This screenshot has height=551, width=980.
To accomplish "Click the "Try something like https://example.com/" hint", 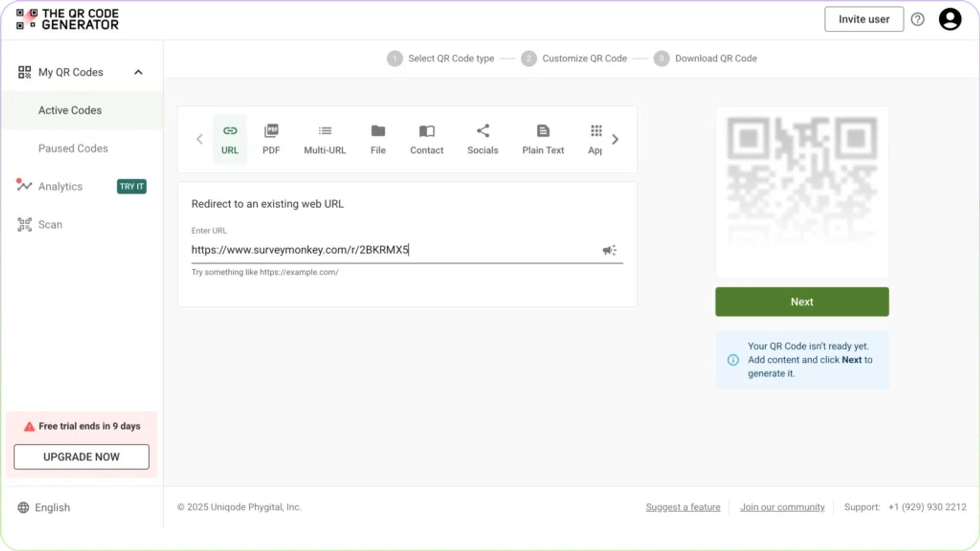I will point(265,272).
